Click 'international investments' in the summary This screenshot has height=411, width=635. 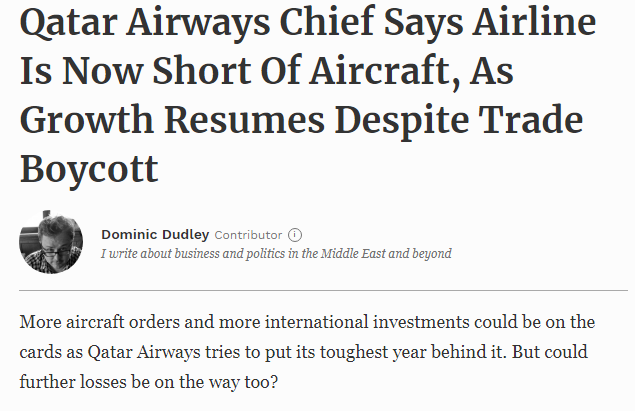point(367,323)
